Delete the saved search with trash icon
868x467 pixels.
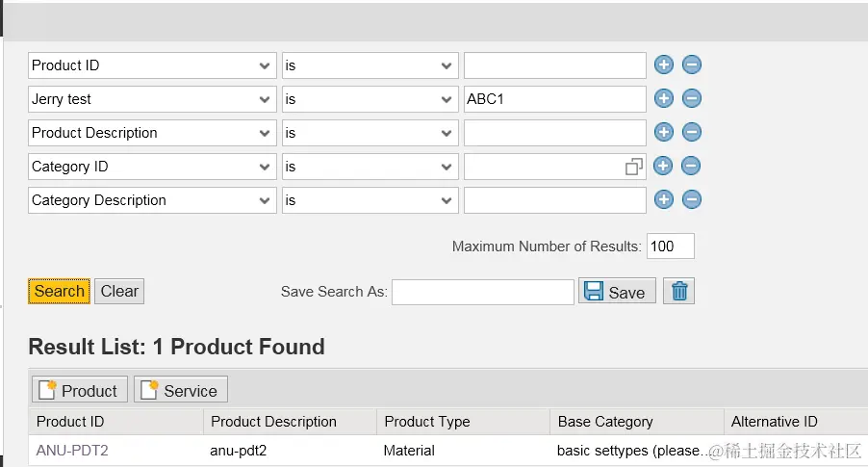coord(678,291)
